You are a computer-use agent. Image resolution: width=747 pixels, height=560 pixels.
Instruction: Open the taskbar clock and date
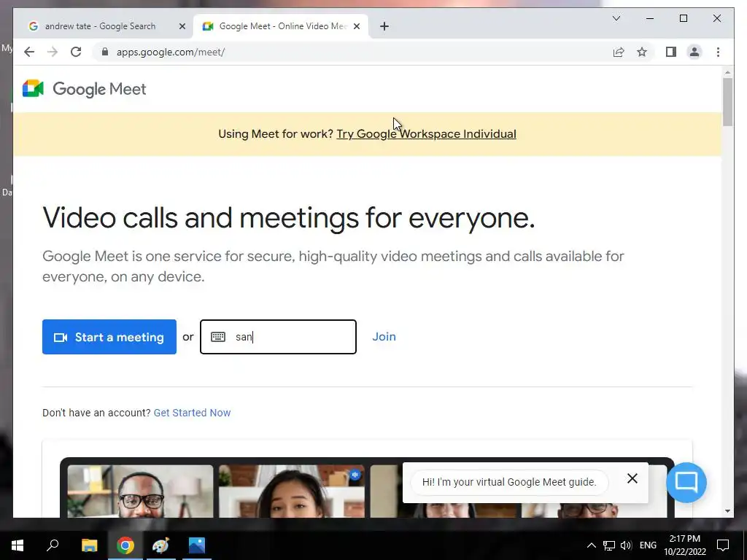pos(685,545)
